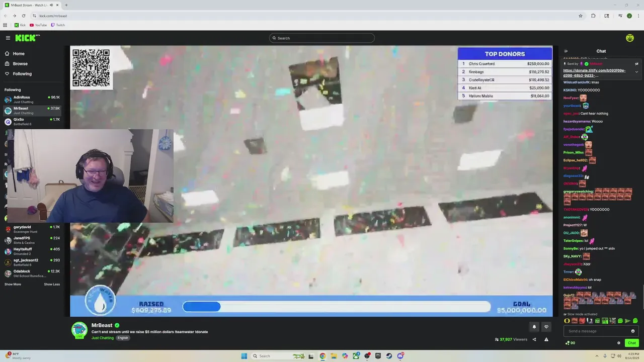Click the channel points balance showing 90
644x362 pixels.
(x=570, y=343)
